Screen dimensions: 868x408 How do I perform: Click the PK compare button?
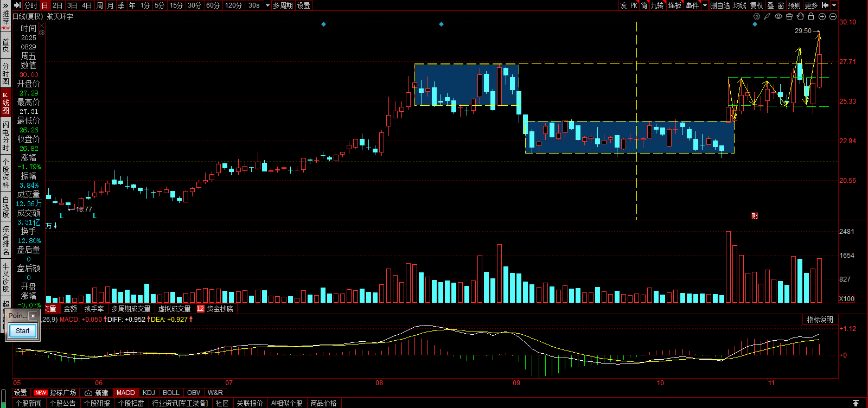click(x=634, y=5)
